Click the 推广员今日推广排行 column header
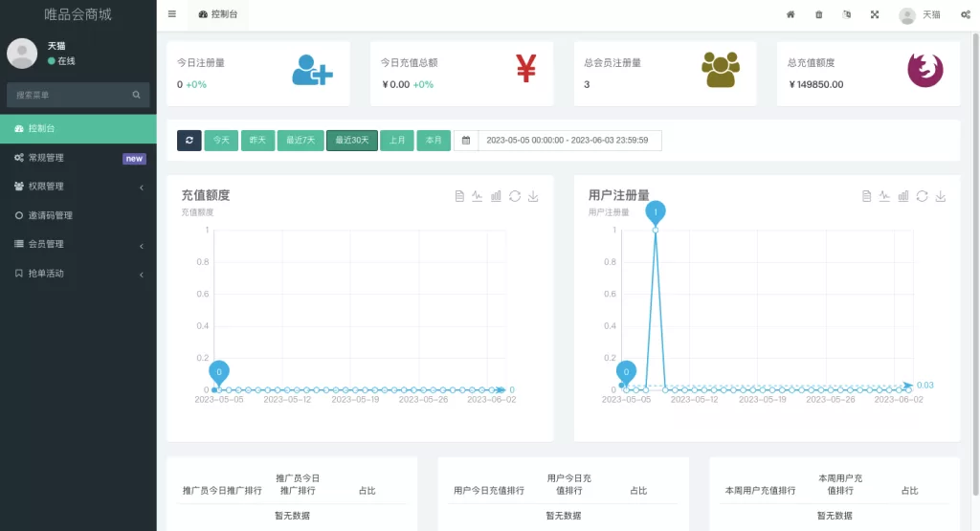The image size is (980, 531). click(x=222, y=491)
